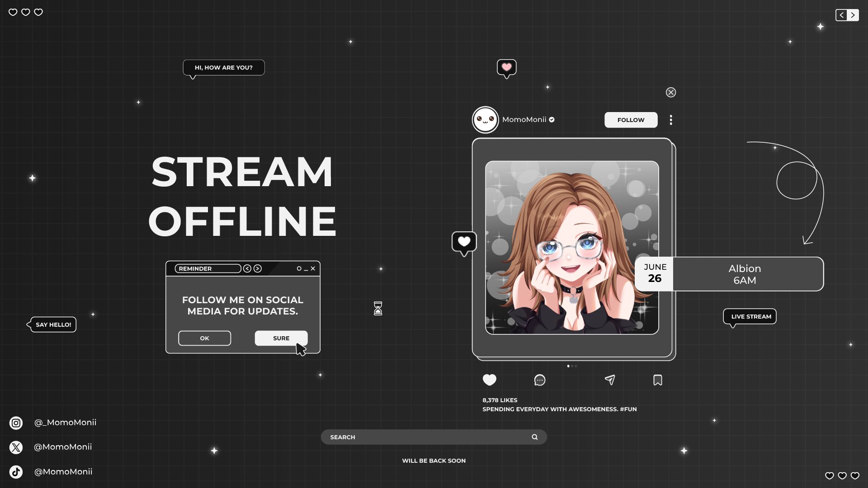Click the @MomoMonii handle next to X logo
This screenshot has height=488, width=868.
coord(63,447)
